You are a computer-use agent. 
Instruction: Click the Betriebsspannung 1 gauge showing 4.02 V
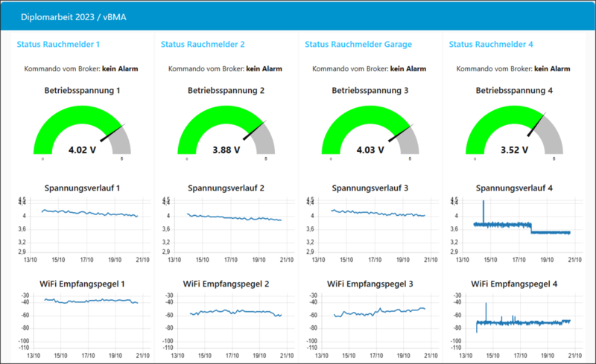point(82,132)
